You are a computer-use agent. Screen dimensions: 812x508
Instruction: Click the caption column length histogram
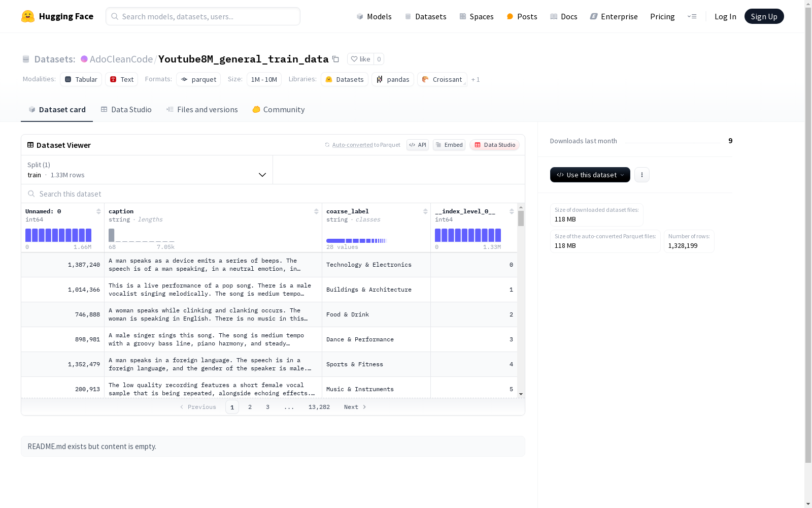[142, 235]
